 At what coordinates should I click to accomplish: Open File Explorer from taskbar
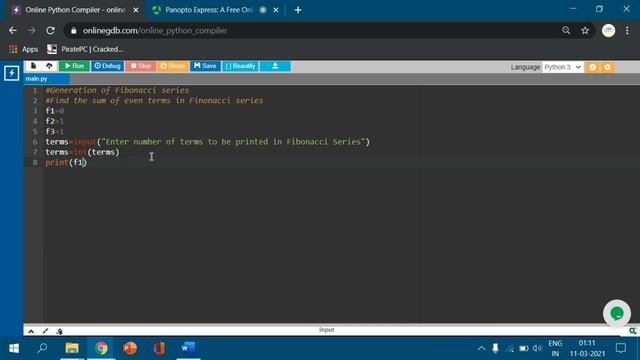click(72, 348)
